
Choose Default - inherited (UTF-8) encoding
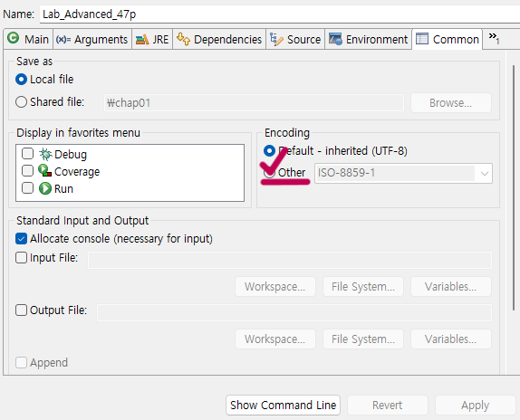269,151
